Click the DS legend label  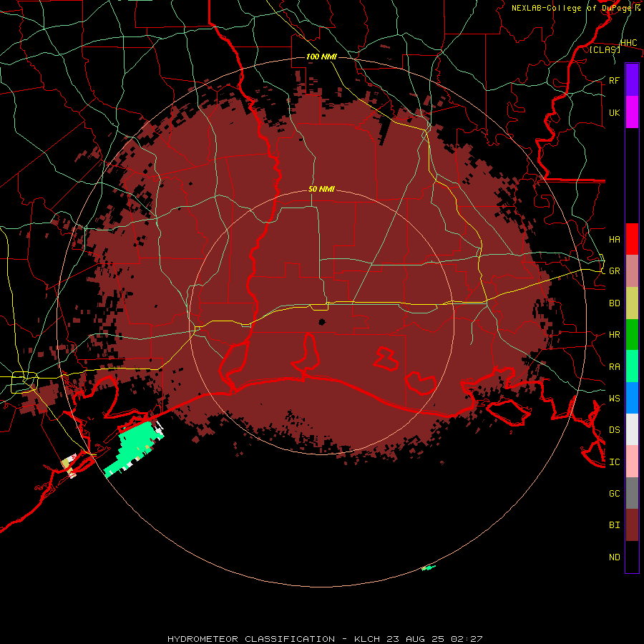[x=615, y=430]
